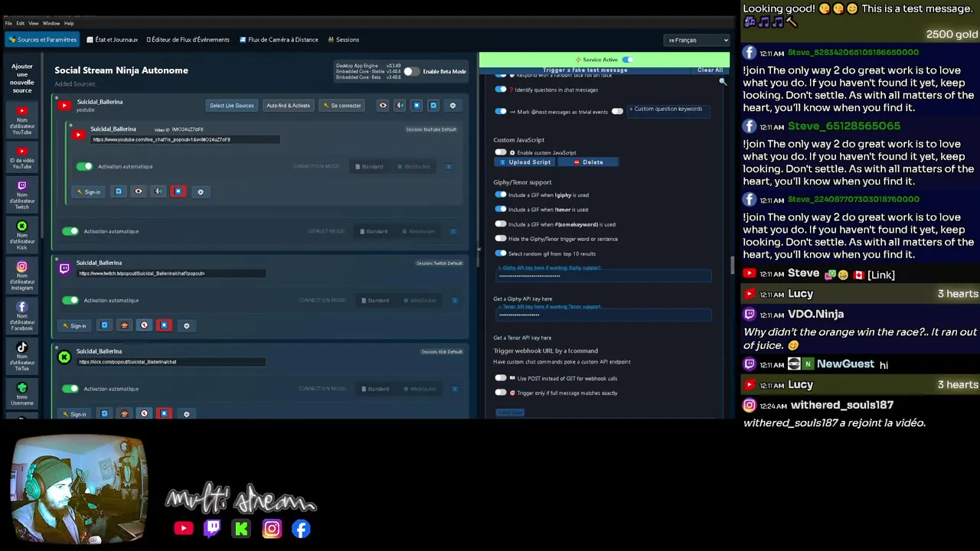Reload the nested YouTube chat source
The height and width of the screenshot is (551, 980).
[x=119, y=191]
